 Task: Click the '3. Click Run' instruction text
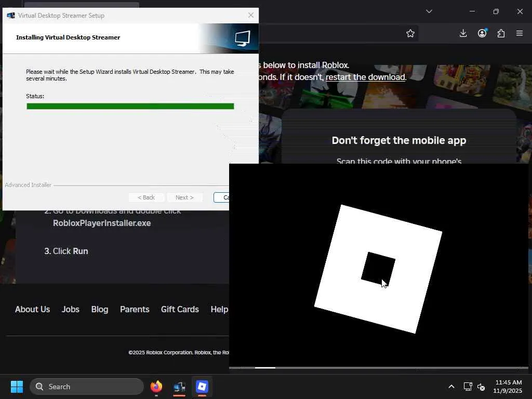tap(66, 251)
